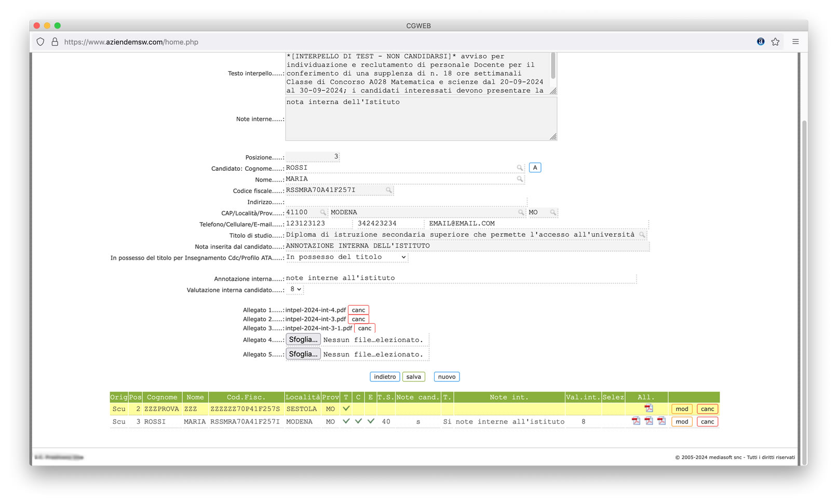Click ZZZZZZ70P41F257S fiscal code cell
This screenshot has height=504, width=837.
(245, 409)
